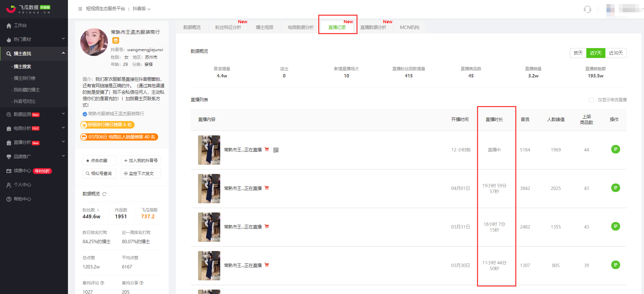Screen dimensions: 644x294
Task: Open details button for the 03月31日 row
Action: [615, 226]
